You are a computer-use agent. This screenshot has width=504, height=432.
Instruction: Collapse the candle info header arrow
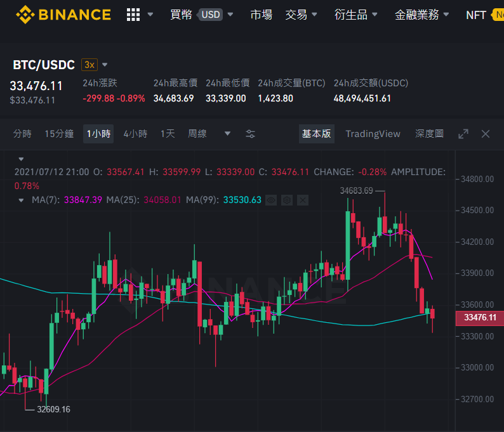tap(21, 159)
